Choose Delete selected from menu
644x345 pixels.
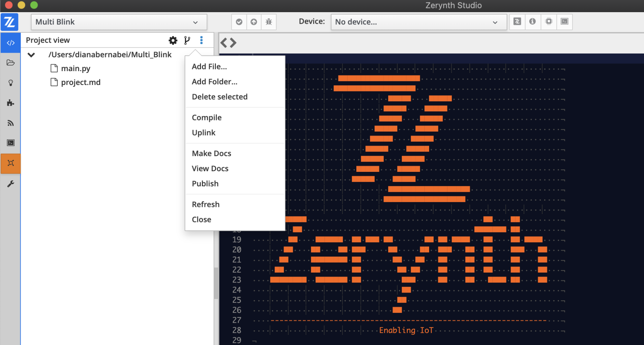220,97
